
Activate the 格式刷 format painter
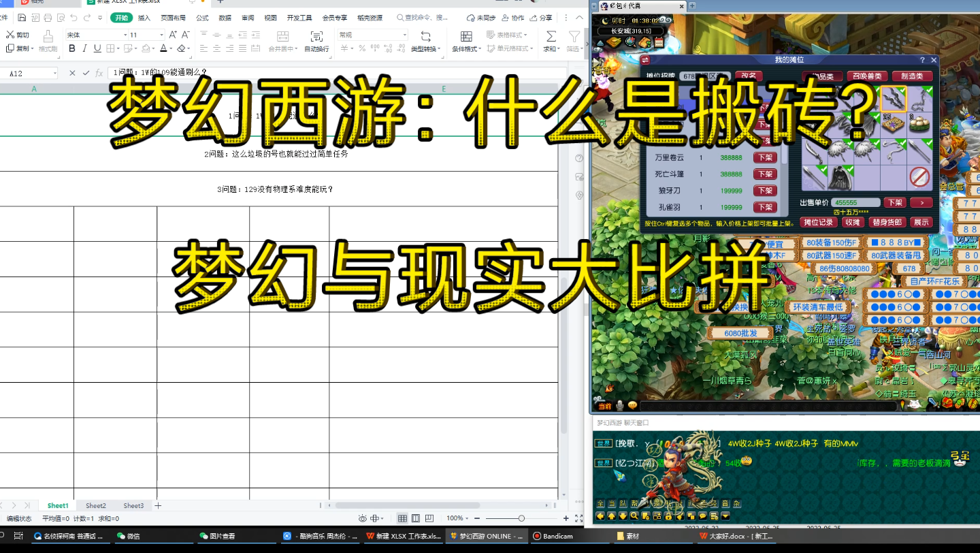click(48, 42)
